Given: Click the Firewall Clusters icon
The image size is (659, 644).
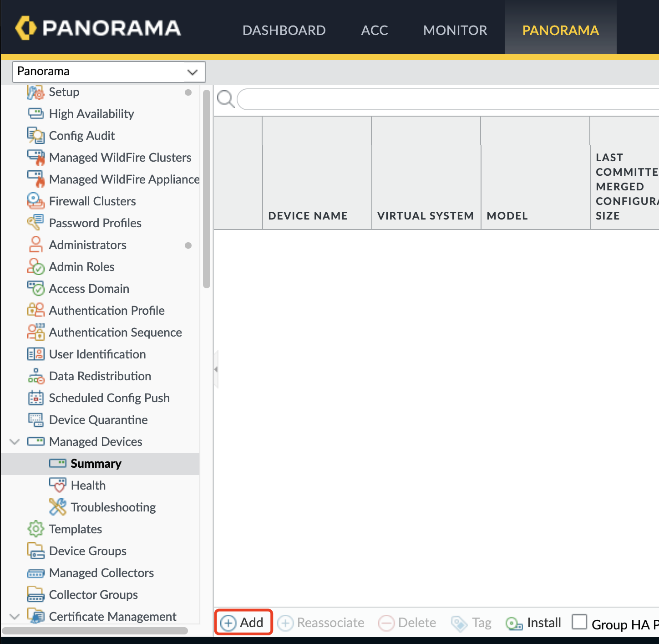Looking at the screenshot, I should (x=36, y=201).
